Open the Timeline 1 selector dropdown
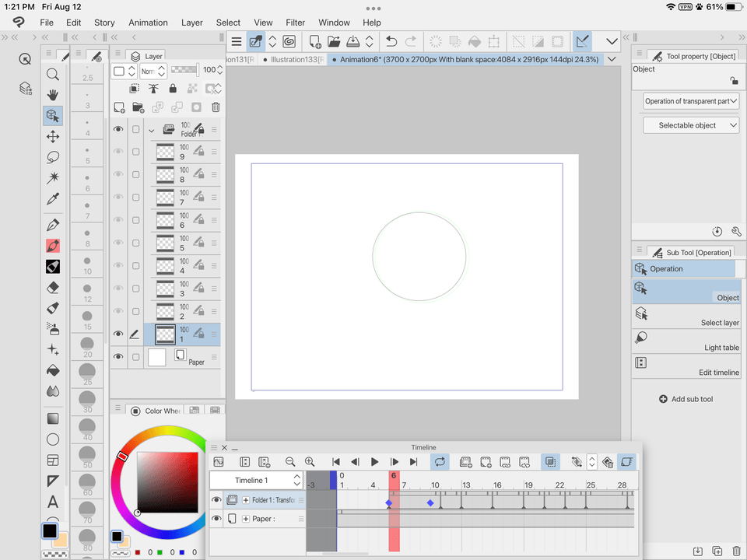Image resolution: width=747 pixels, height=560 pixels. click(x=256, y=480)
